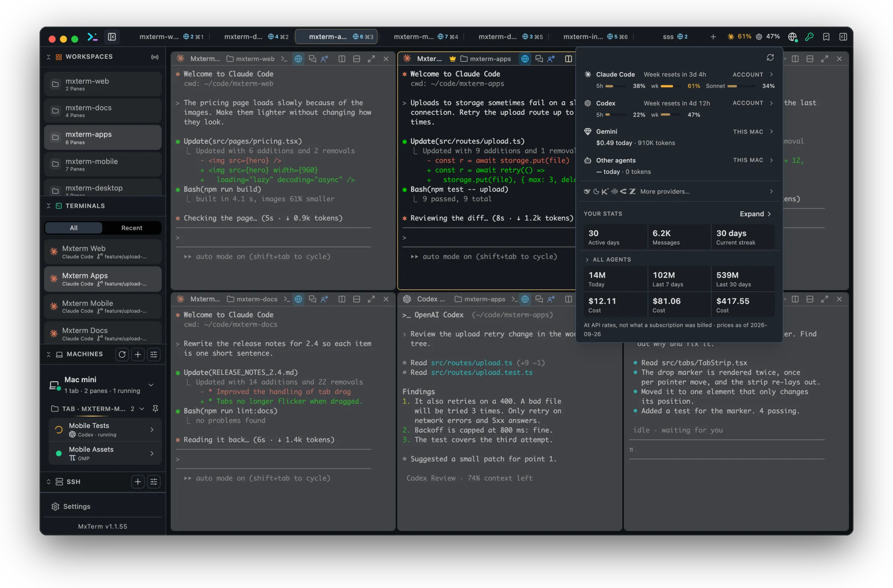Switch to the mxterm-m... workspace tab
This screenshot has height=588, width=893.
[x=426, y=36]
